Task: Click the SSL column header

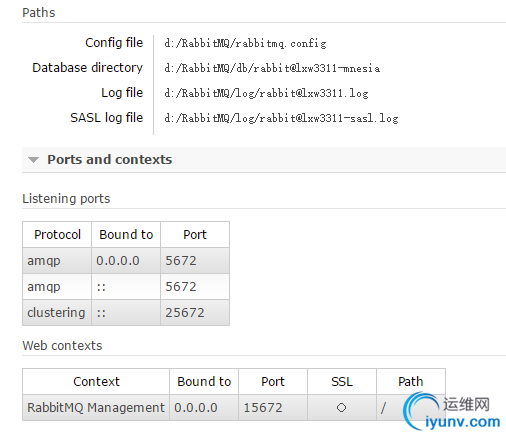Action: point(342,382)
